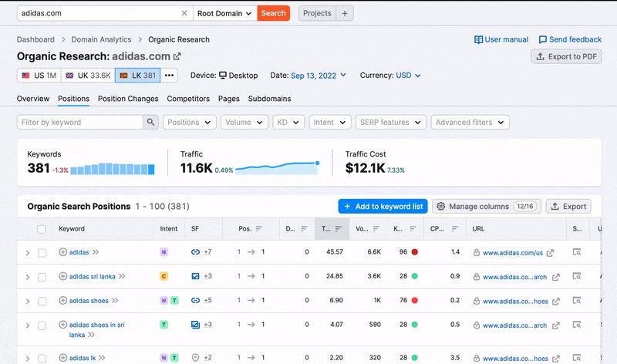The height and width of the screenshot is (364, 617).
Task: Open external link for www.adidas.com/us URL
Action: 550,253
